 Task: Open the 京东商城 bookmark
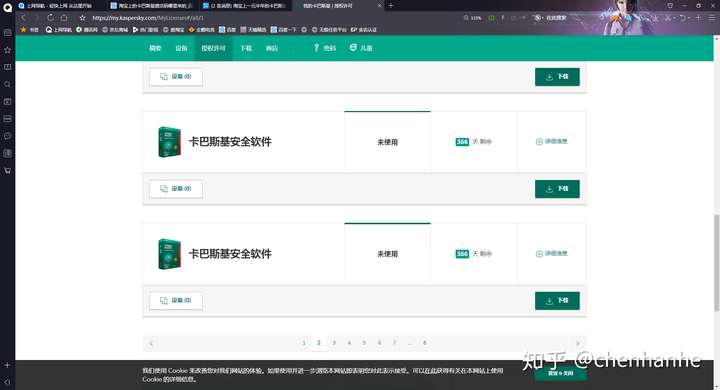[x=115, y=29]
